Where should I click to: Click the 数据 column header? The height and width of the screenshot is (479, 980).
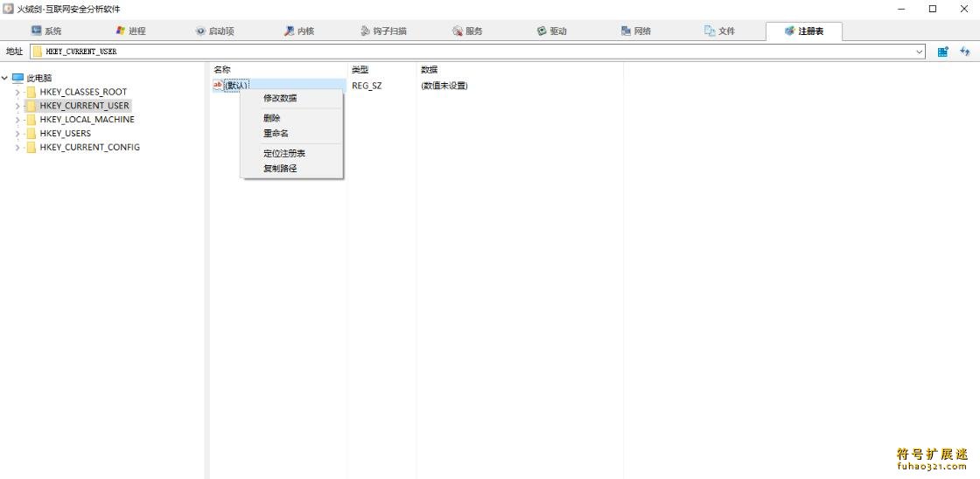tap(430, 69)
